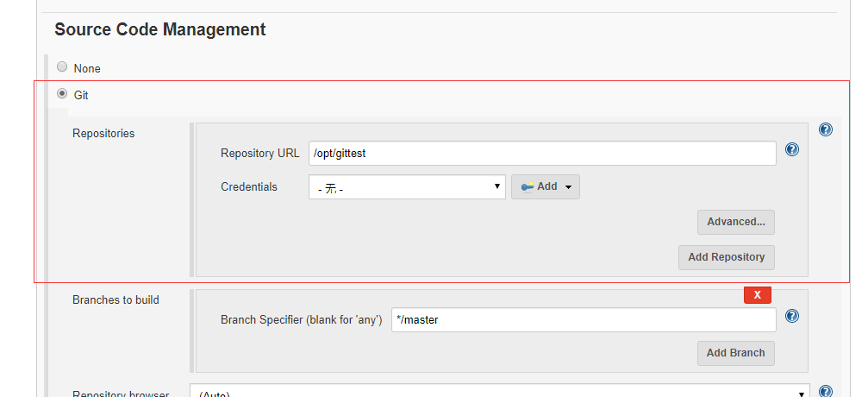The width and height of the screenshot is (868, 397).
Task: Open help for Branch Specifier field
Action: [792, 316]
